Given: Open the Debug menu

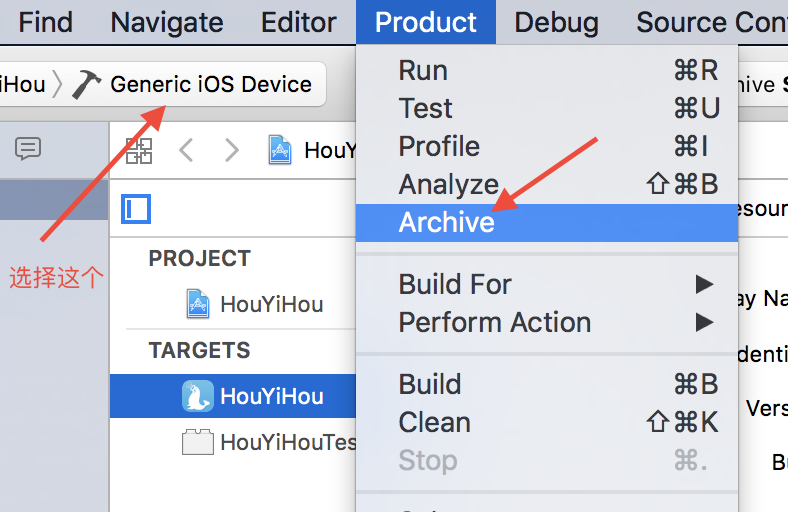Looking at the screenshot, I should 557,22.
